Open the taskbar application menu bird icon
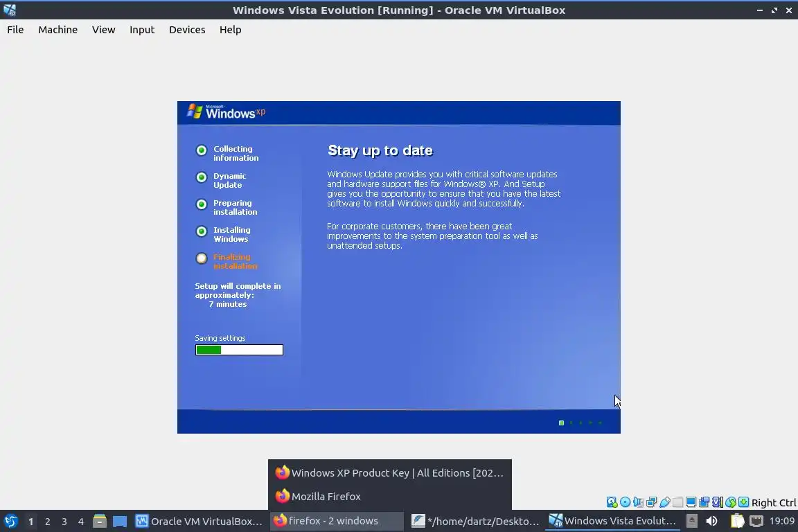Image resolution: width=798 pixels, height=532 pixels. (10, 521)
